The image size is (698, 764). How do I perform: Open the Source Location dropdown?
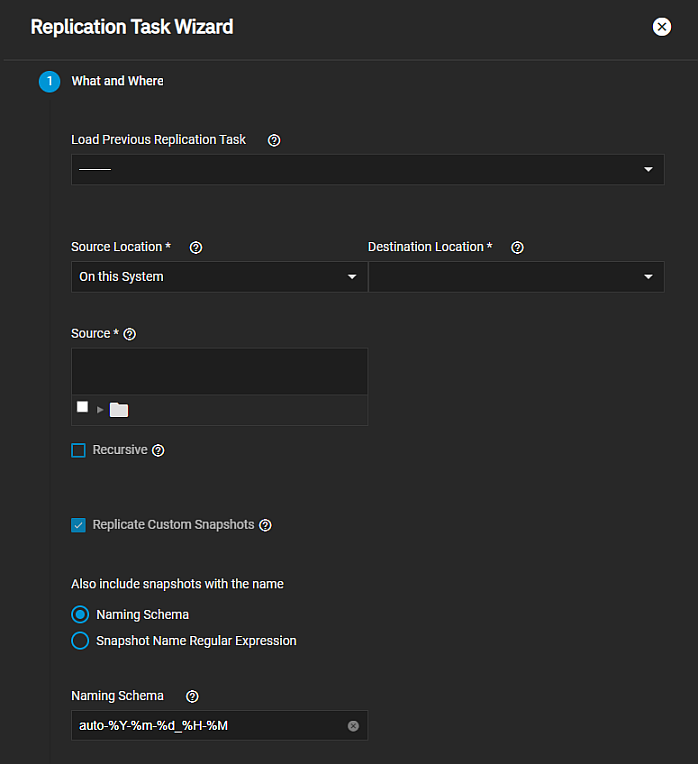tap(218, 277)
